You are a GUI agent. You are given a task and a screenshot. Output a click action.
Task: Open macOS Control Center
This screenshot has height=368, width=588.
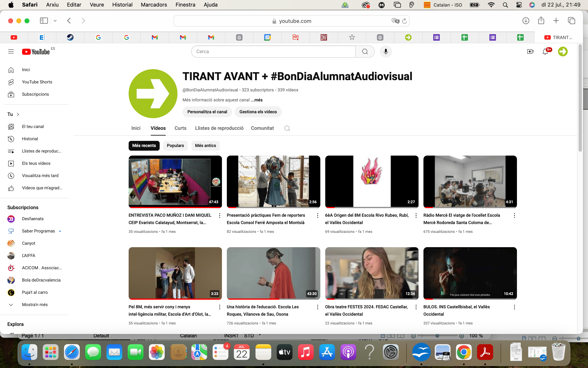coord(519,5)
